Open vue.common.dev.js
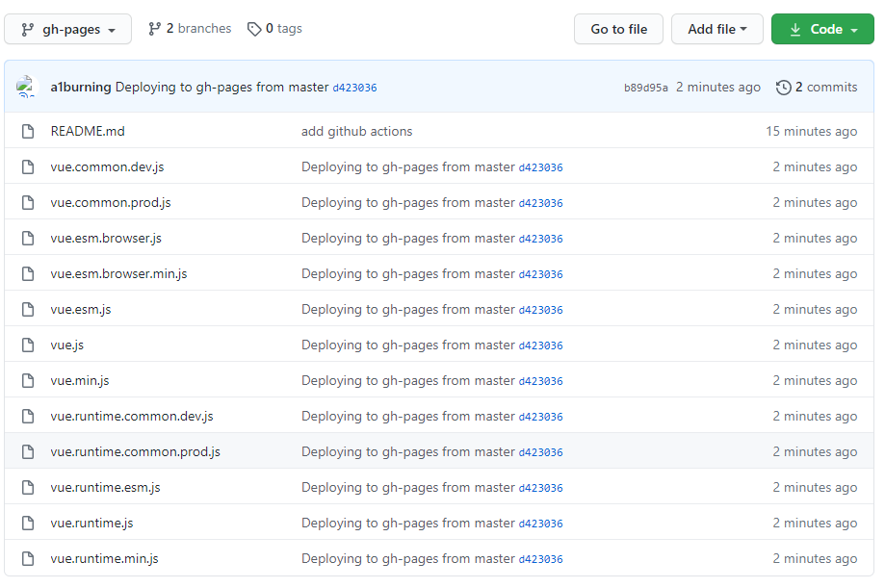The image size is (885, 588). tap(107, 167)
